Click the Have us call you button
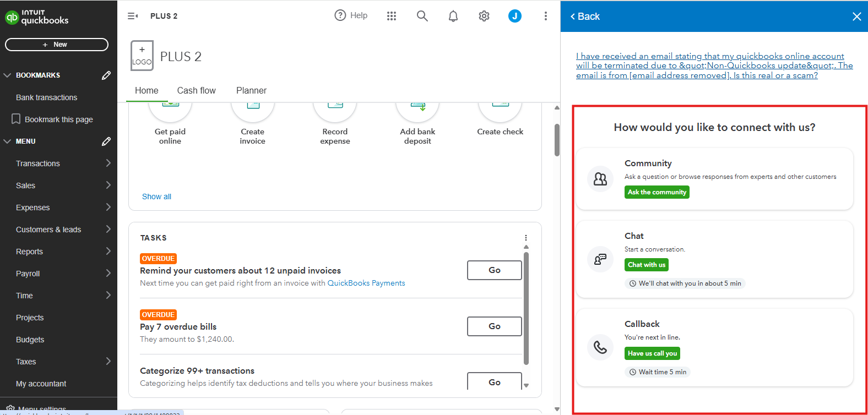The width and height of the screenshot is (868, 415). click(x=652, y=353)
